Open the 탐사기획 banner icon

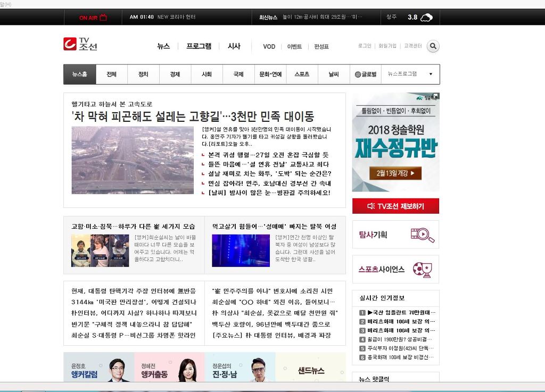pos(422,235)
